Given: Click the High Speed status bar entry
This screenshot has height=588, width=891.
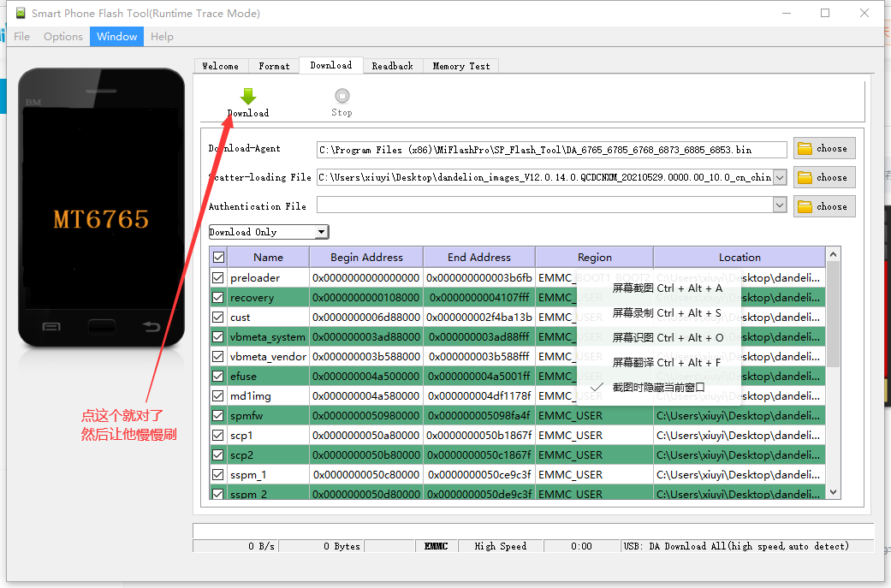Looking at the screenshot, I should point(501,546).
